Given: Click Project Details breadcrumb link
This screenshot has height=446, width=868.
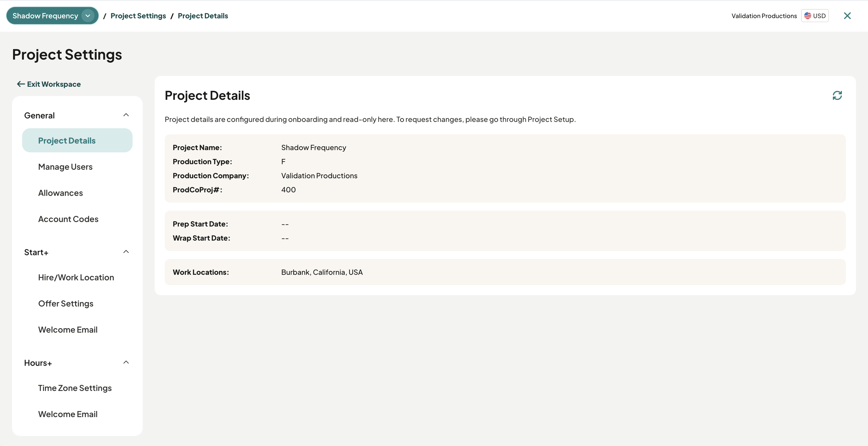Looking at the screenshot, I should (x=203, y=16).
